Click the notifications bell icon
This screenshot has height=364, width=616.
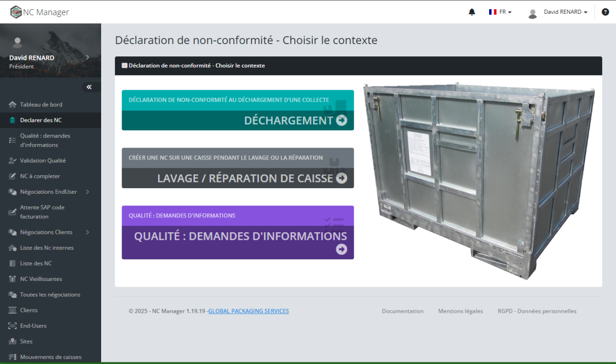click(472, 11)
